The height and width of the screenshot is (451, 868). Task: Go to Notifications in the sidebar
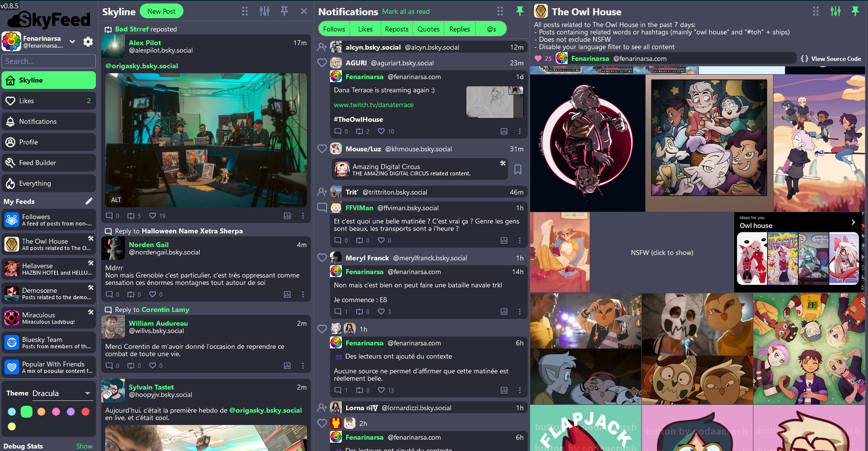point(49,121)
